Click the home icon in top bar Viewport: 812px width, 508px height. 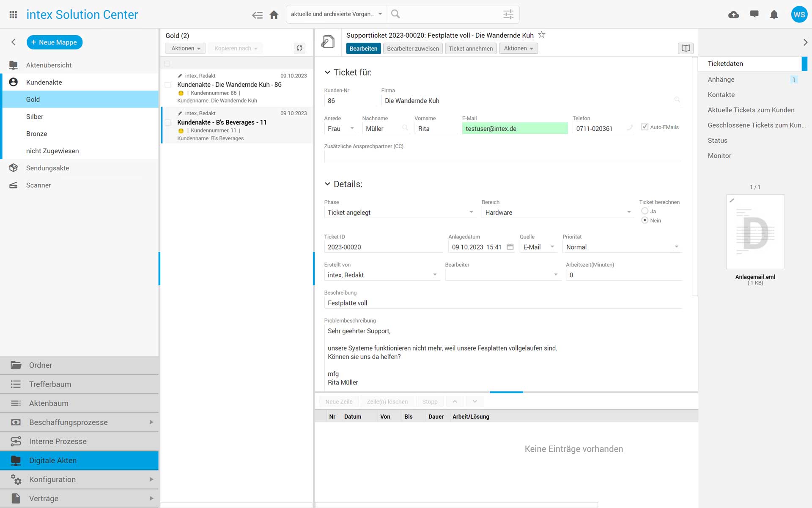tap(274, 15)
